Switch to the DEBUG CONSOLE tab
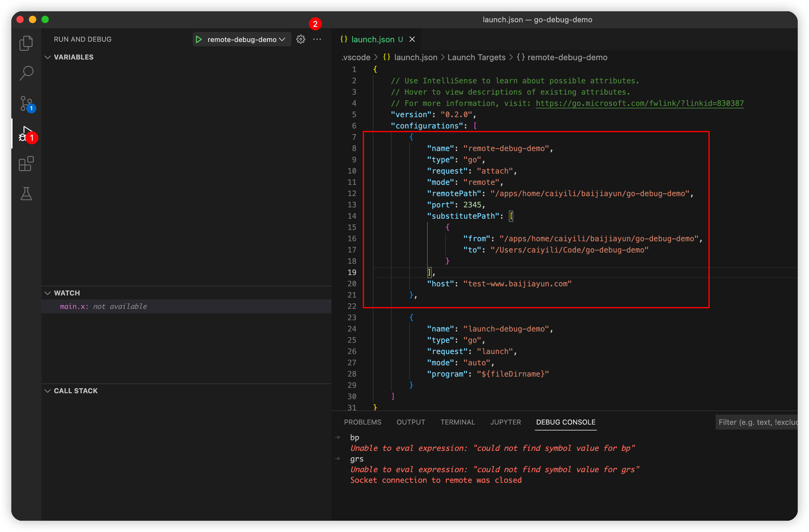The width and height of the screenshot is (809, 532). point(566,422)
